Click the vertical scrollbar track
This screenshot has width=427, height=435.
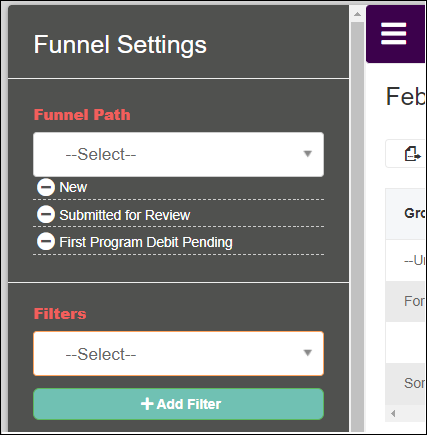(357, 227)
